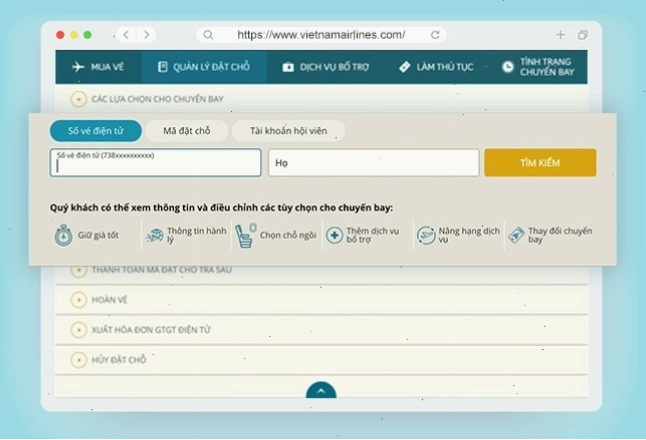Click the TÌM KIẾM search button
This screenshot has height=440, width=646.
tap(540, 163)
